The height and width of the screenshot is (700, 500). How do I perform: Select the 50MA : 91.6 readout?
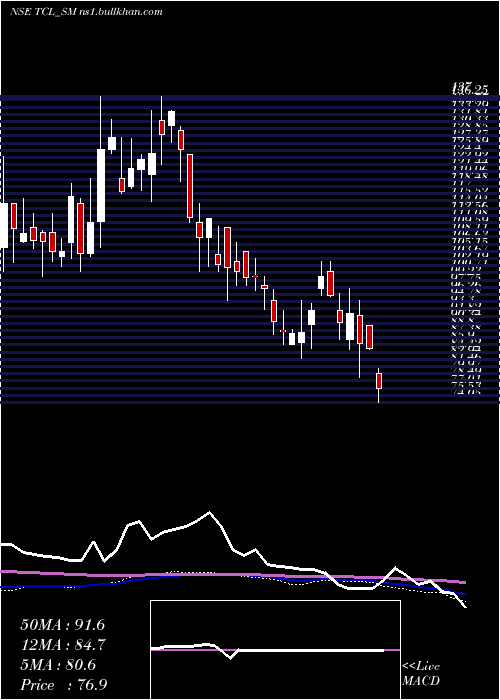point(62,625)
